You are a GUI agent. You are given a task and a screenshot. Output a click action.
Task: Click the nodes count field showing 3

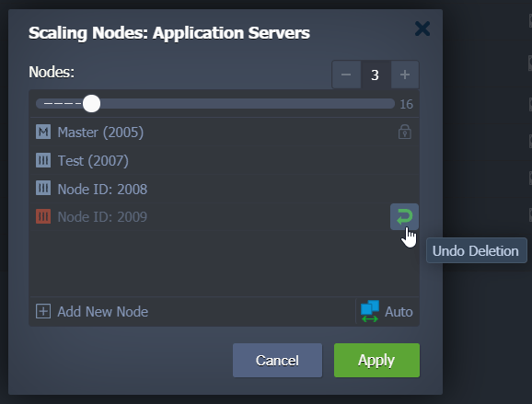(x=376, y=75)
